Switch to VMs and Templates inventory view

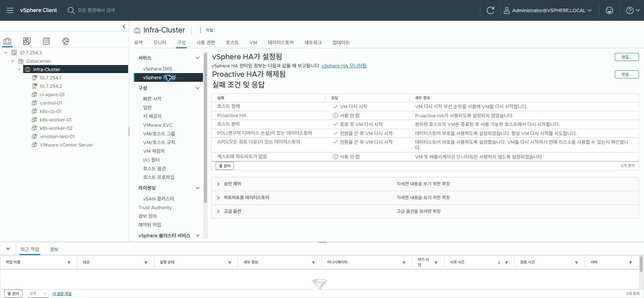(27, 41)
